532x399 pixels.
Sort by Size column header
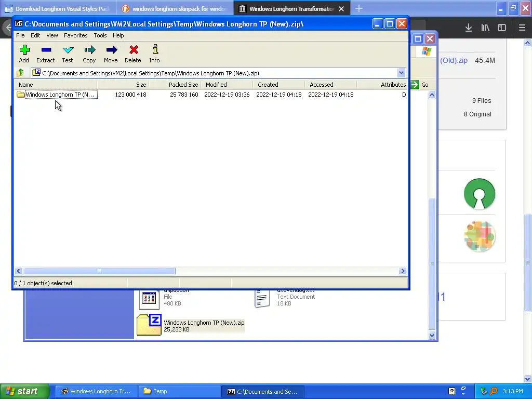coord(123,85)
